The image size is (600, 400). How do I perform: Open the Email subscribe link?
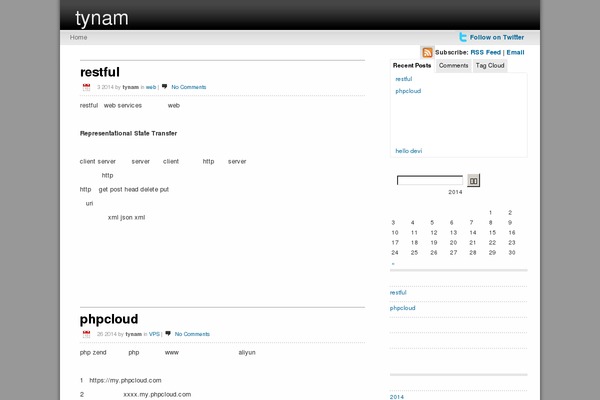pyautogui.click(x=515, y=52)
